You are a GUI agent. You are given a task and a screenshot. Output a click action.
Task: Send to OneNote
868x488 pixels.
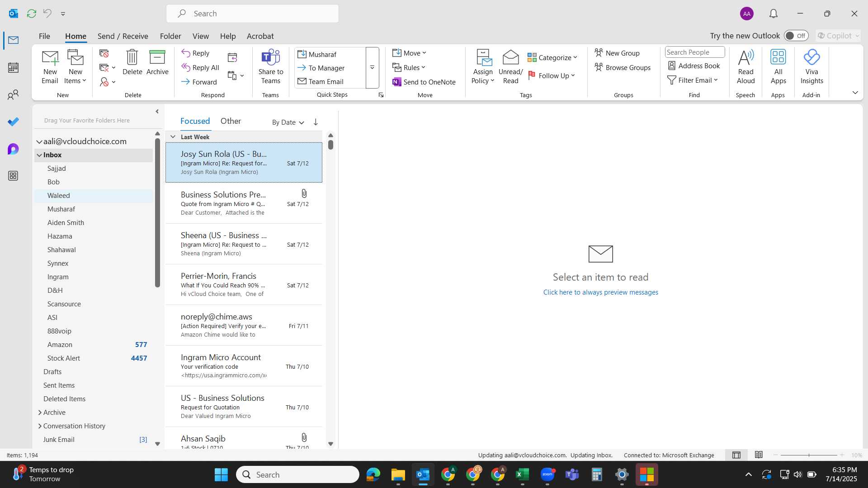coord(424,82)
